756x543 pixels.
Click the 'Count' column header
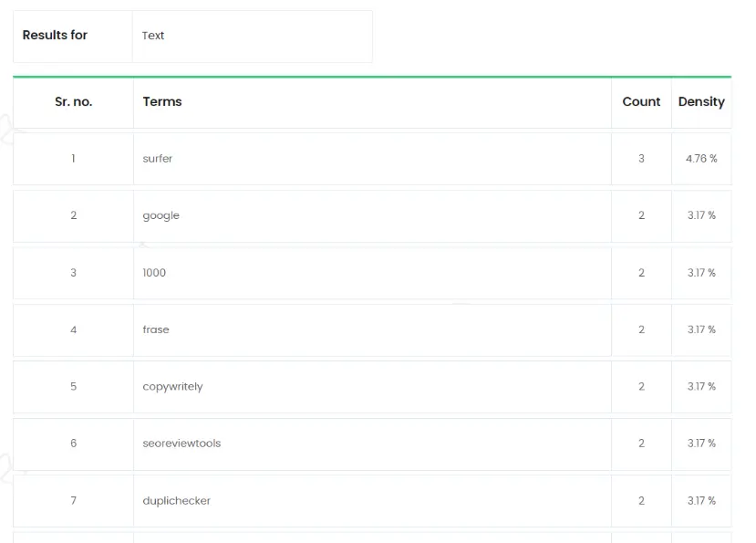(641, 102)
